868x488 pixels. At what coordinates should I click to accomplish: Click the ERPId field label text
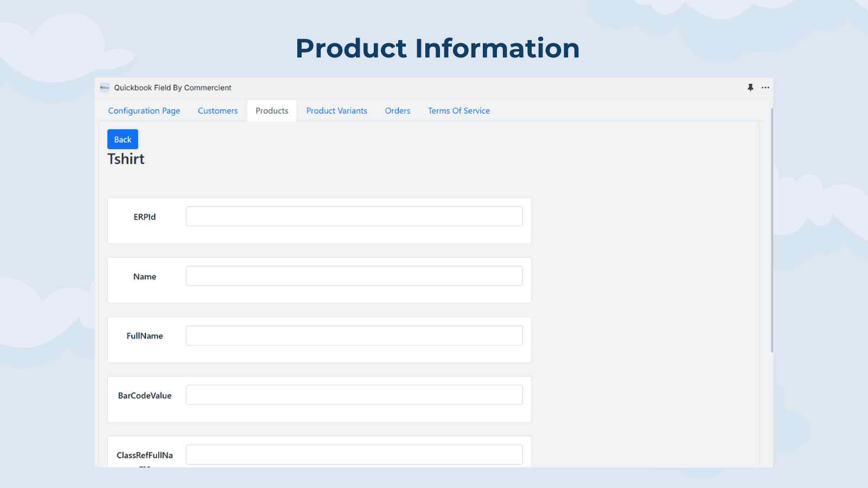(x=144, y=217)
